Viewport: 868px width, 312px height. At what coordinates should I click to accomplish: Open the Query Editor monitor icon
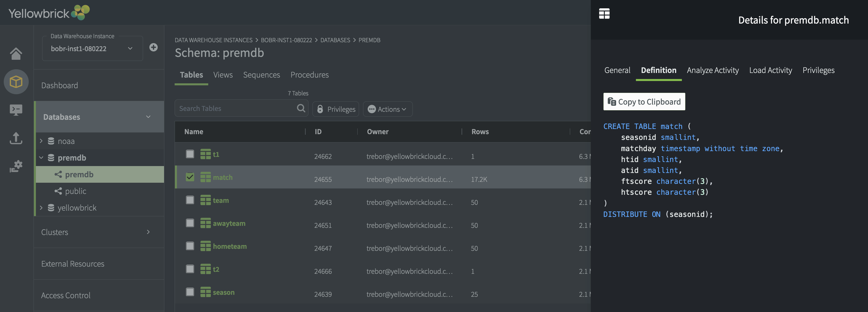tap(16, 110)
